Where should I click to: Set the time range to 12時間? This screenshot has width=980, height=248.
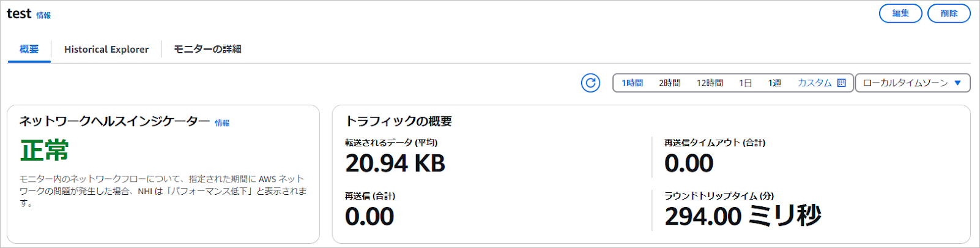click(710, 83)
